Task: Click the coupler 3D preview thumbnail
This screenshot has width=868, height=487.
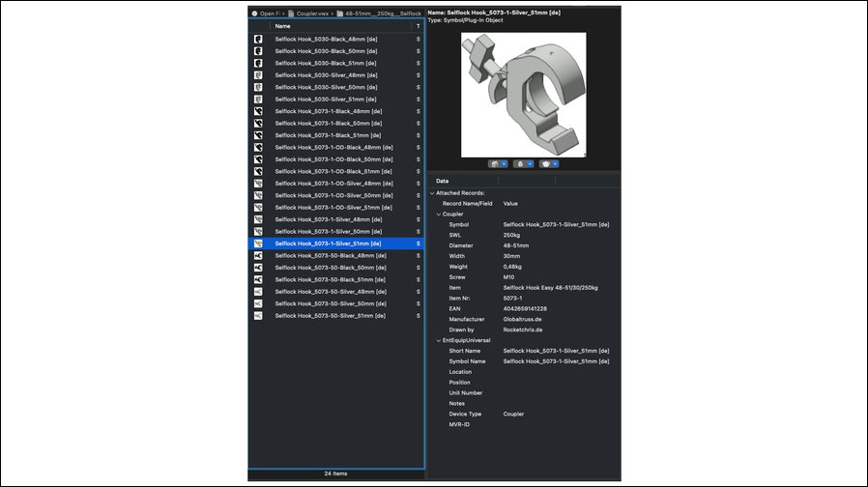Action: click(524, 95)
